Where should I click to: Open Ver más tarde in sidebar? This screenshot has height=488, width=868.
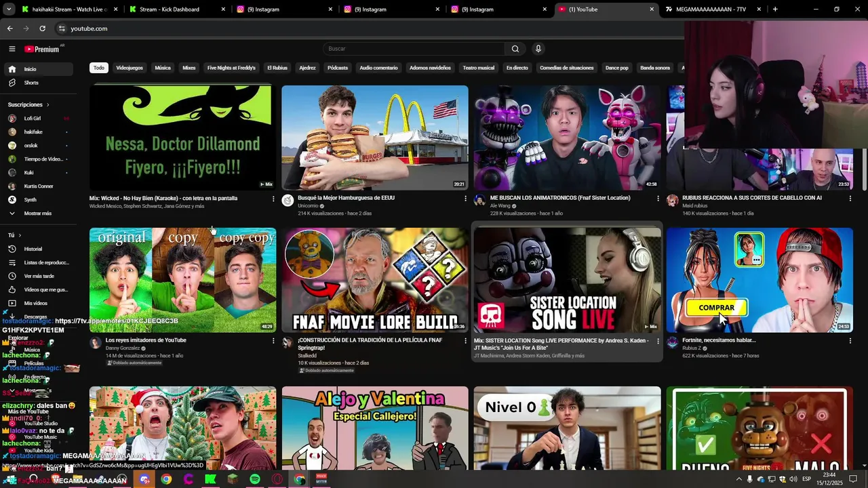39,276
